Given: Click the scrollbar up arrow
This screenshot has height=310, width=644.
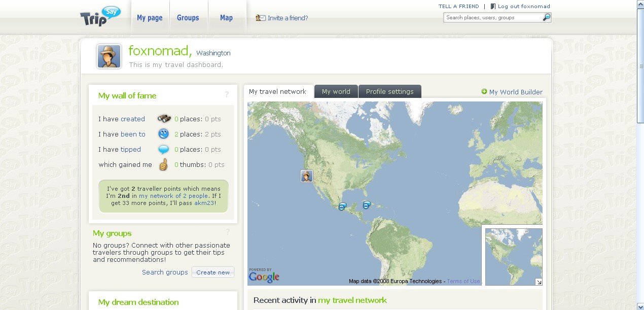Looking at the screenshot, I should (x=640, y=4).
